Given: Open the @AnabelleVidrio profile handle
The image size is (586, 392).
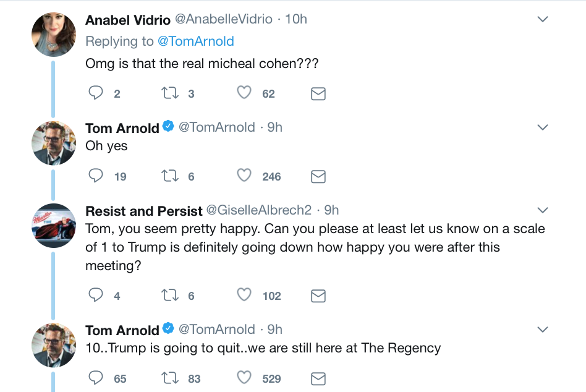Looking at the screenshot, I should (224, 19).
